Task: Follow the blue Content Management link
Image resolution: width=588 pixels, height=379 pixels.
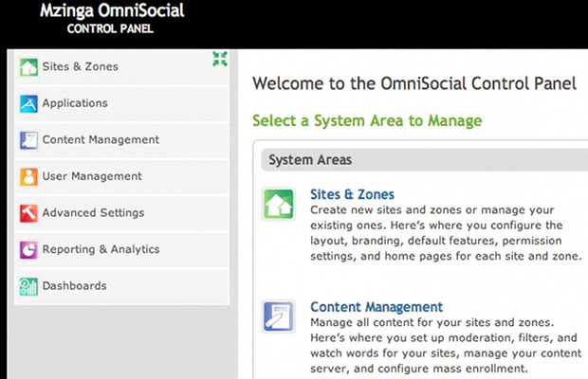Action: [377, 308]
